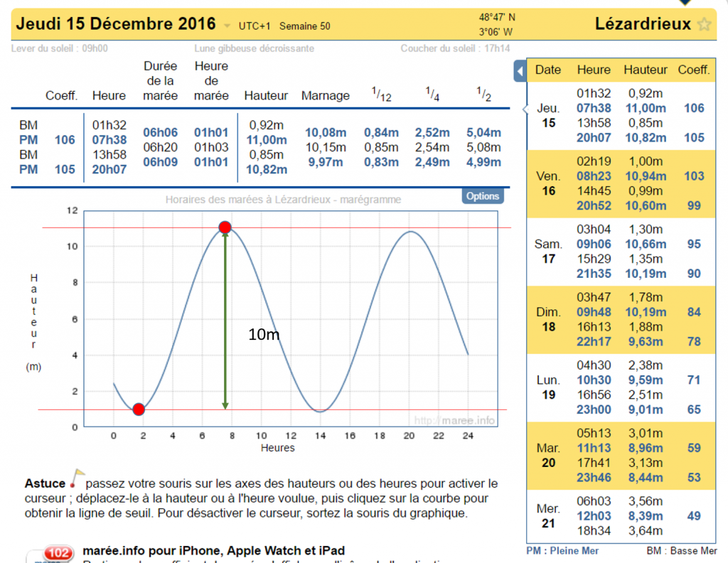Screen dimensions: 728x563
Task: Open the chart Options button
Action: (483, 196)
